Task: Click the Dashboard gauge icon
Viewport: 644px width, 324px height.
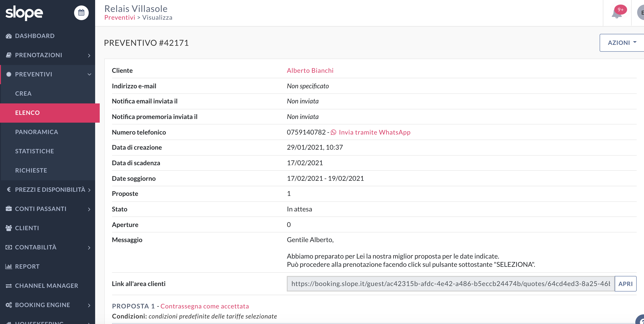Action: [x=9, y=36]
